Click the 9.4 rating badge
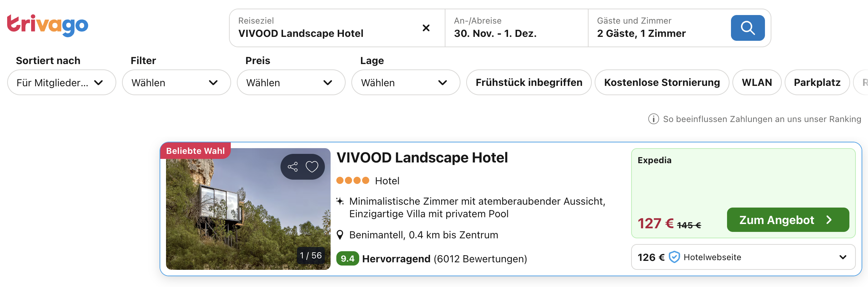868x287 pixels. tap(347, 259)
